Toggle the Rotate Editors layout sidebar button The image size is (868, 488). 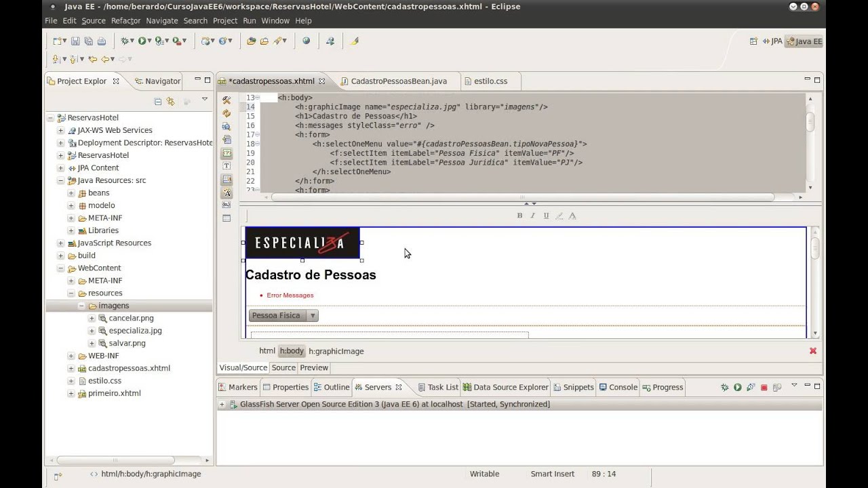[x=226, y=139]
